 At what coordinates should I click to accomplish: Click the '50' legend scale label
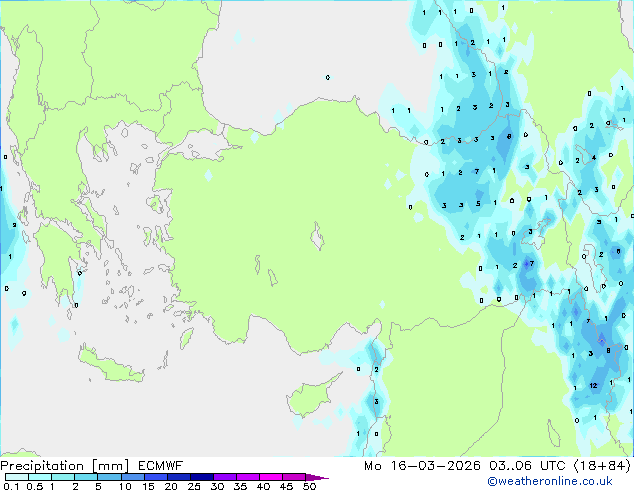[x=309, y=486]
